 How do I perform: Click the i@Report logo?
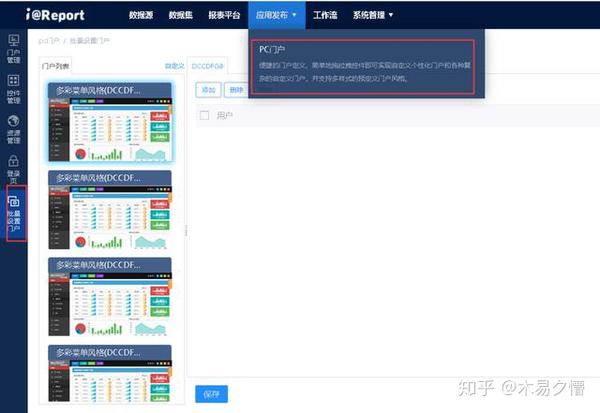pyautogui.click(x=55, y=15)
